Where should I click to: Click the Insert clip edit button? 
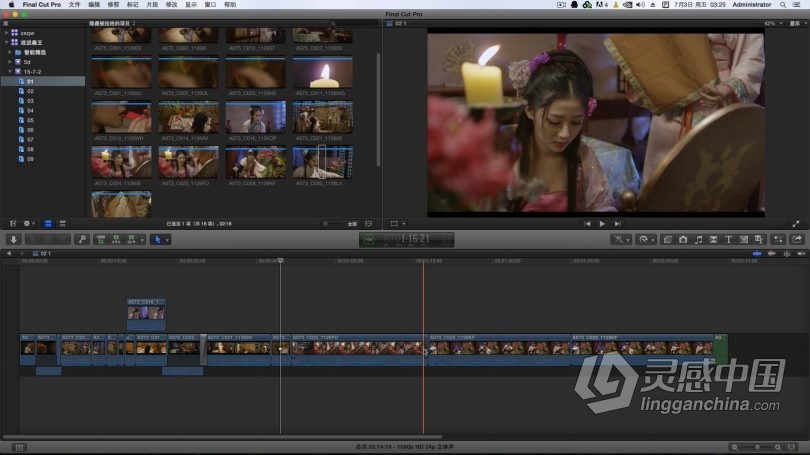(x=116, y=240)
